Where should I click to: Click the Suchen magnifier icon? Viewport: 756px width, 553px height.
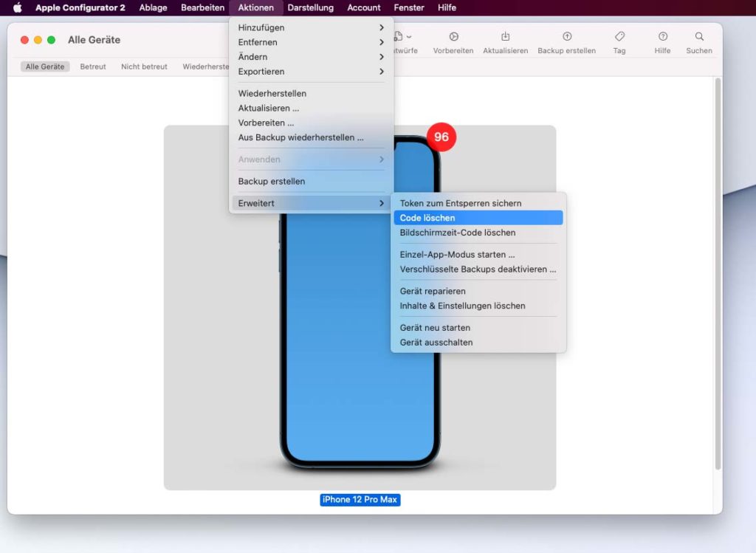point(699,37)
